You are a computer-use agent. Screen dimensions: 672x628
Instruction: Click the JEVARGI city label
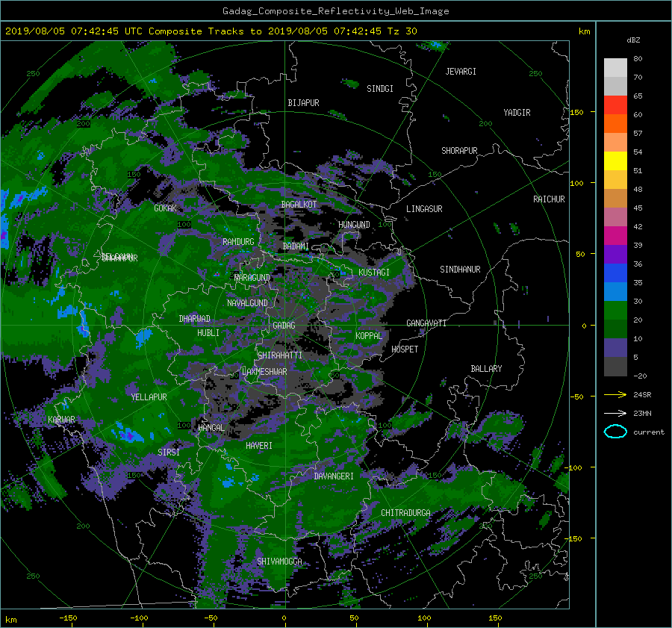[461, 72]
